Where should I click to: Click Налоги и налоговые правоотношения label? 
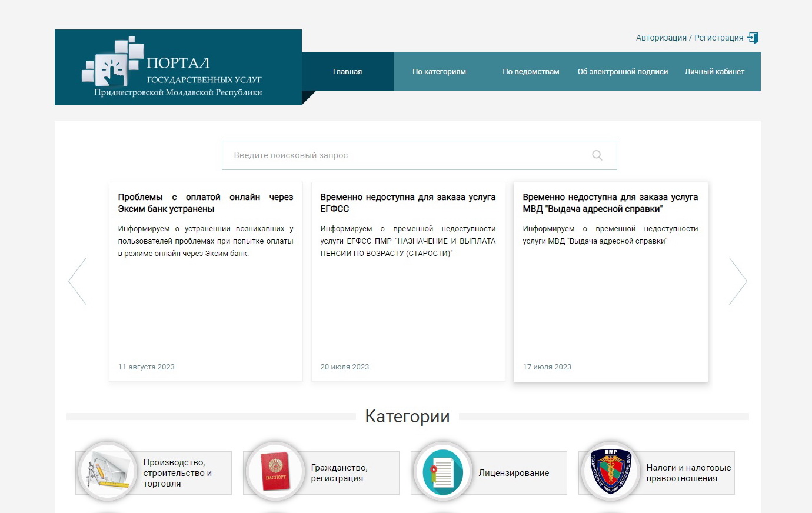[688, 473]
